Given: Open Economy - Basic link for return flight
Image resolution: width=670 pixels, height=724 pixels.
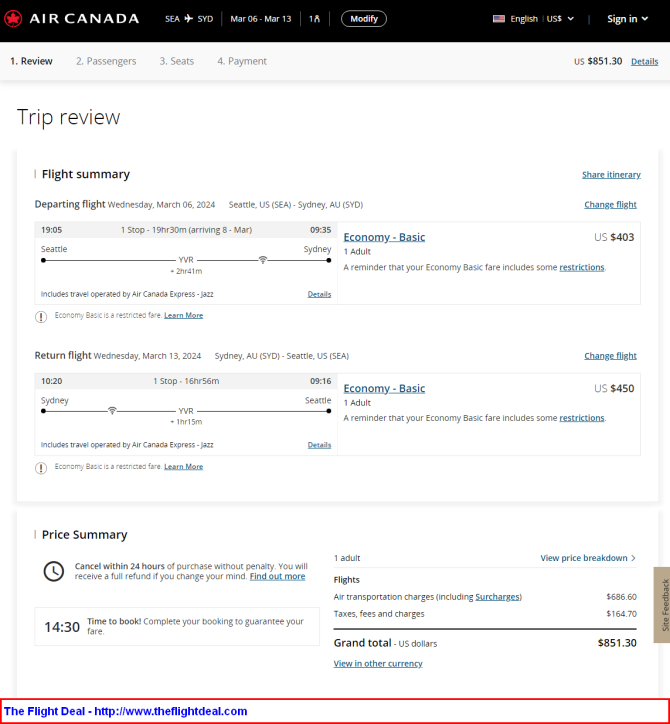Looking at the screenshot, I should 384,388.
